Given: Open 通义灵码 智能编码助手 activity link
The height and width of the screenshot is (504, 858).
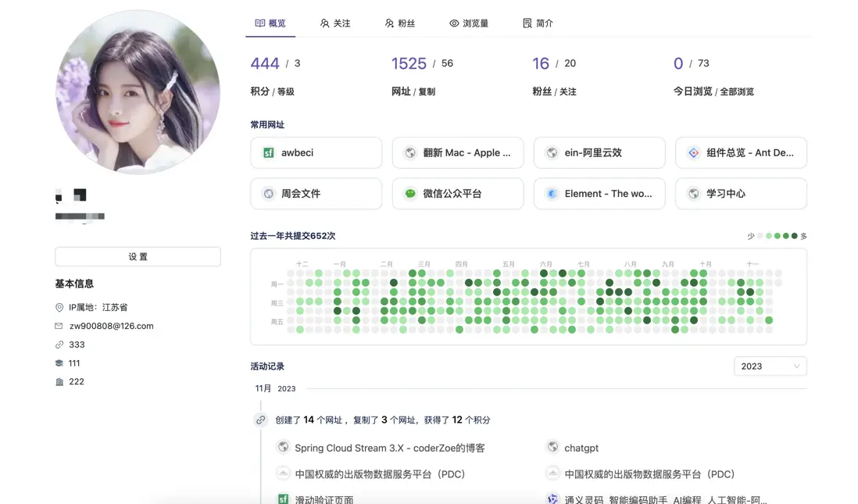Looking at the screenshot, I should (666, 499).
